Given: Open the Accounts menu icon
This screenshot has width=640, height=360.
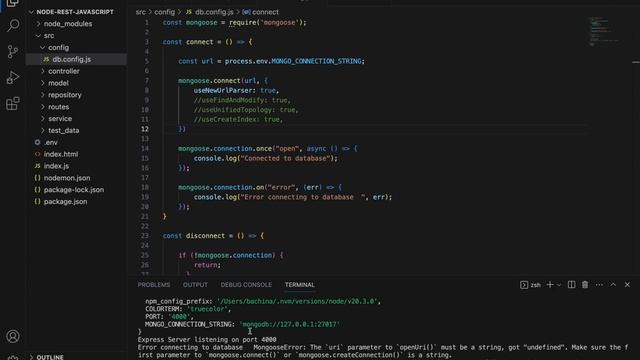Looking at the screenshot, I should 13,336.
